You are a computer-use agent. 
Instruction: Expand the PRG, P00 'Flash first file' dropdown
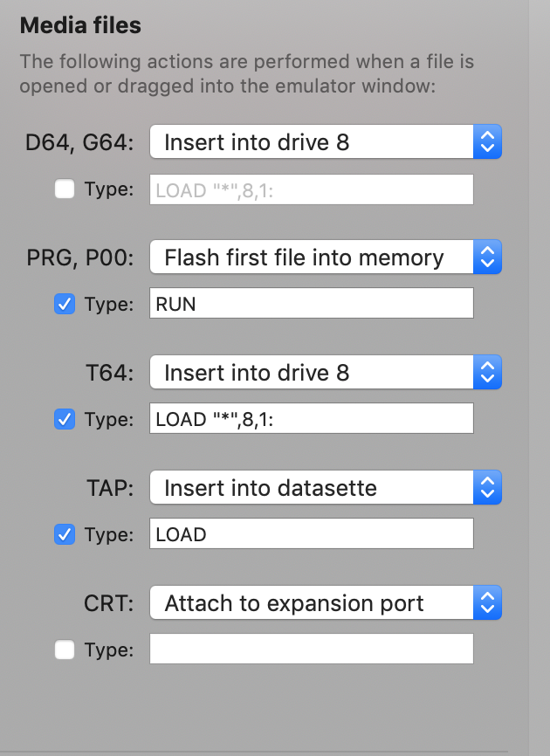[x=326, y=257]
